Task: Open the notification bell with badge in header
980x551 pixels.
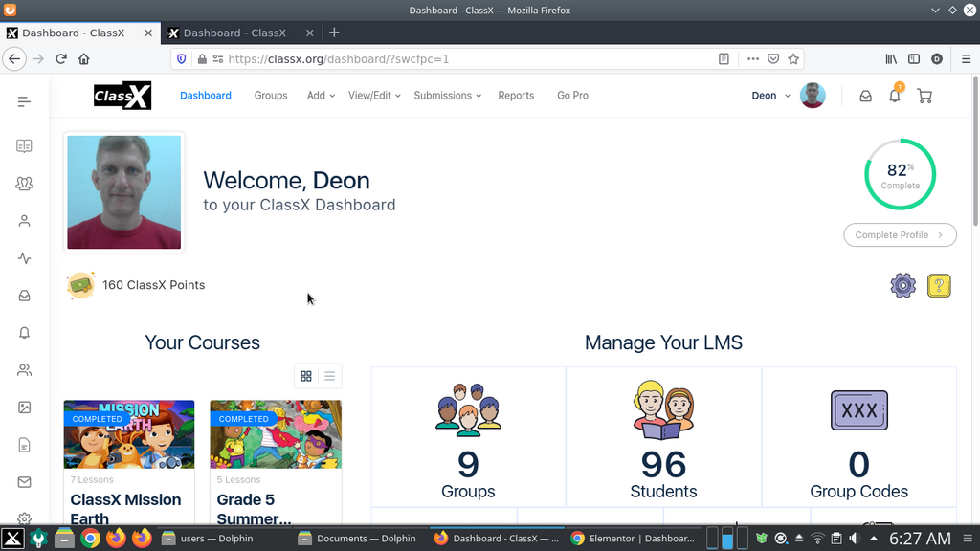Action: [x=895, y=95]
